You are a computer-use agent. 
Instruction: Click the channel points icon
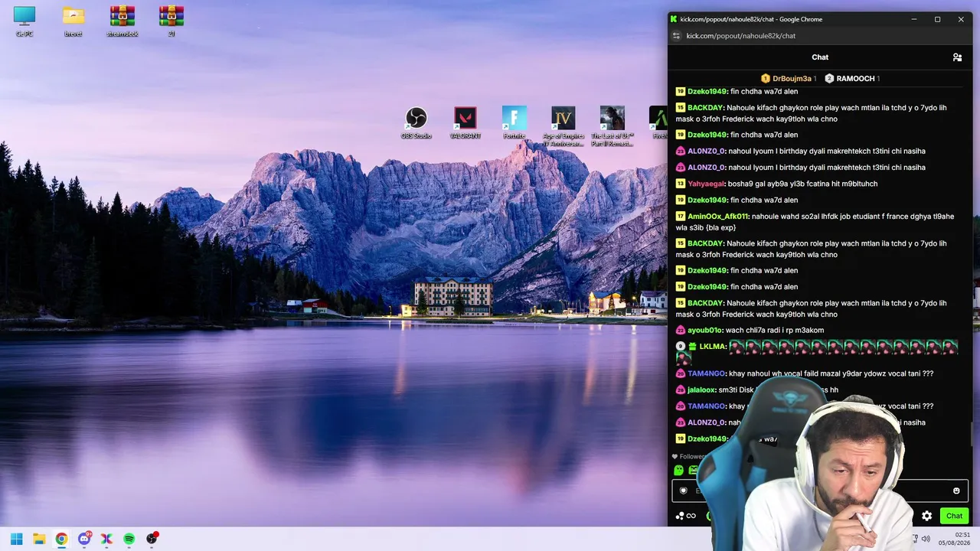685,516
